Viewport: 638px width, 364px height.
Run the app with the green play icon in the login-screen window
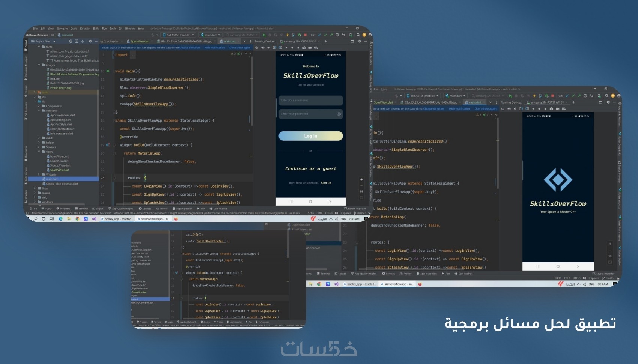pyautogui.click(x=264, y=35)
